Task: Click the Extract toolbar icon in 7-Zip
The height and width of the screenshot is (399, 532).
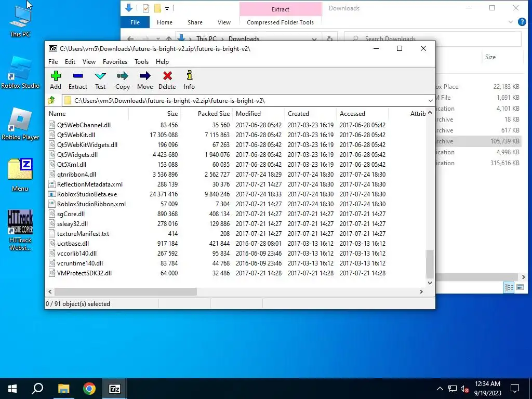Action: [x=78, y=80]
